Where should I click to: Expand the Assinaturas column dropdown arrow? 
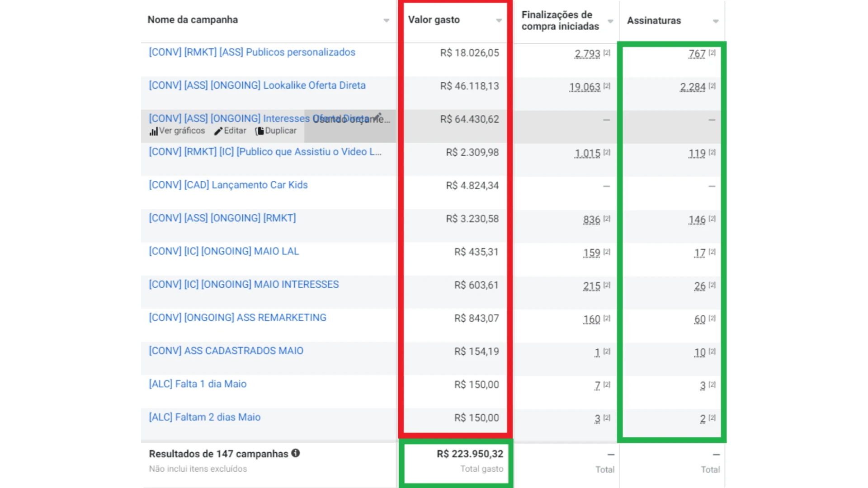point(716,21)
